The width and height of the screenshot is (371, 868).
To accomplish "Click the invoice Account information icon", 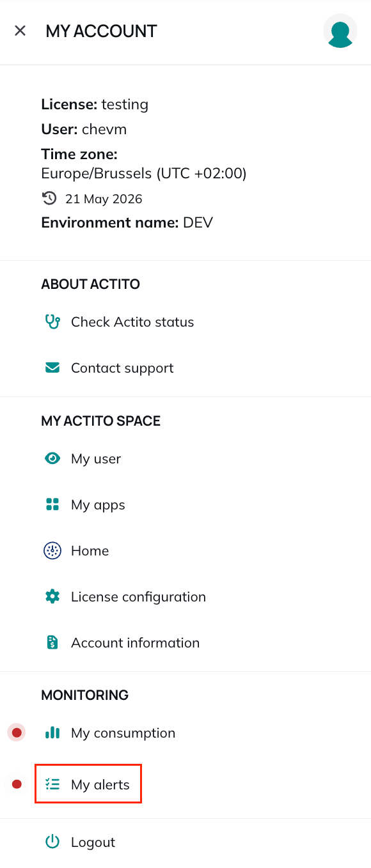I will pyautogui.click(x=52, y=643).
